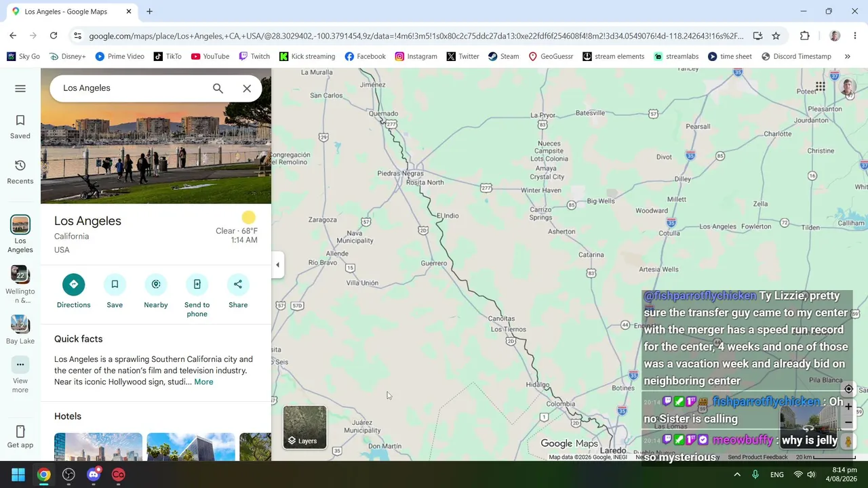This screenshot has height=488, width=868.
Task: Click the URL address bar
Action: pyautogui.click(x=416, y=36)
